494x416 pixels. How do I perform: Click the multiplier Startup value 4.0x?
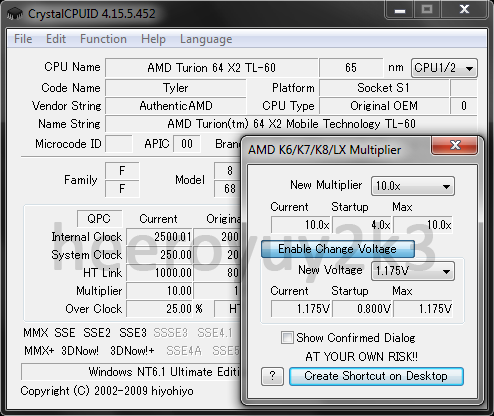click(362, 225)
